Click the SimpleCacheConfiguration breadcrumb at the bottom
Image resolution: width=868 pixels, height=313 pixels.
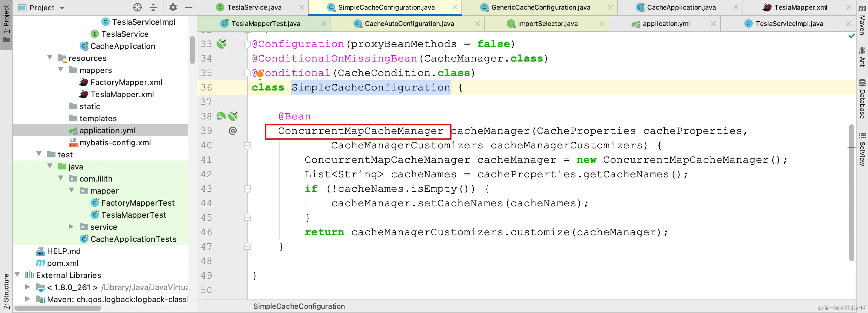tap(299, 306)
